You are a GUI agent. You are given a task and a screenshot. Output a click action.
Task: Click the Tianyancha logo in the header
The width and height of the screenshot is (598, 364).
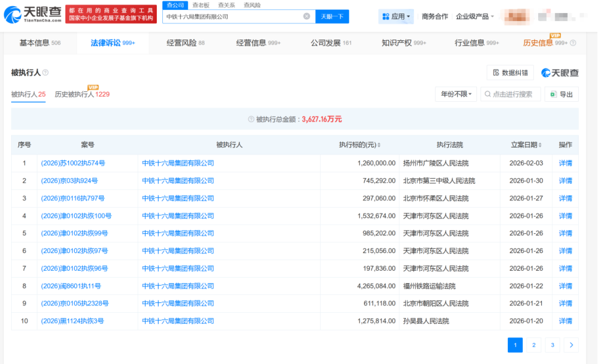[32, 14]
